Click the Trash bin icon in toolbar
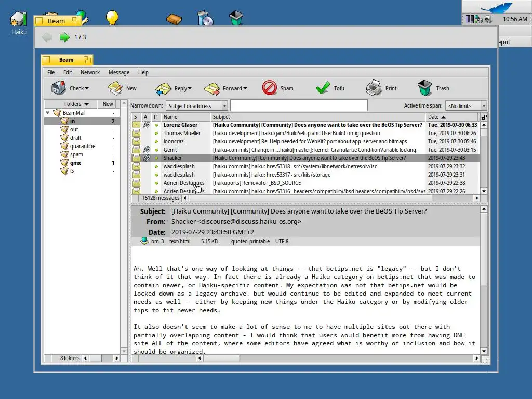 [424, 88]
